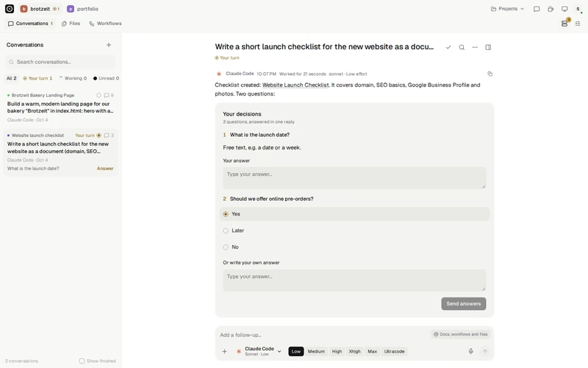Open the user avatar menu
This screenshot has width=588, height=368.
point(578,9)
